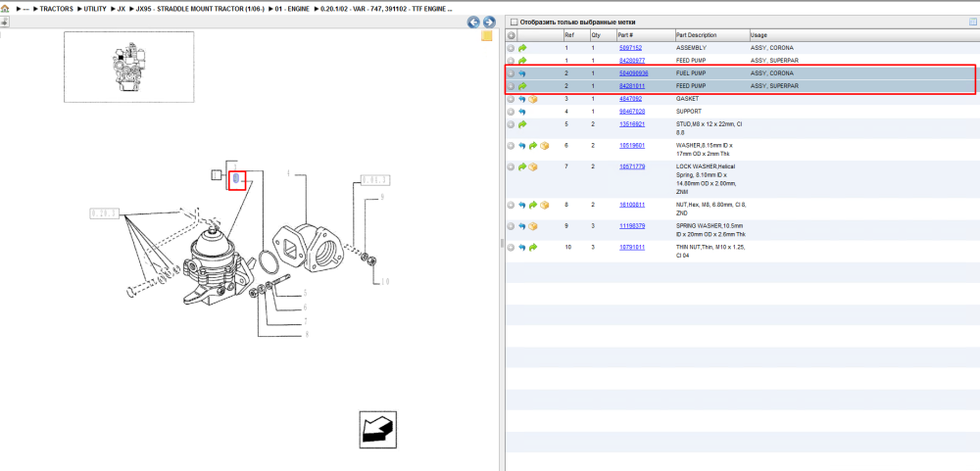Image resolution: width=980 pixels, height=471 pixels.
Task: Open JX95 - STRADDLE MOUNT TRACTOR breadcrumb
Action: 199,9
